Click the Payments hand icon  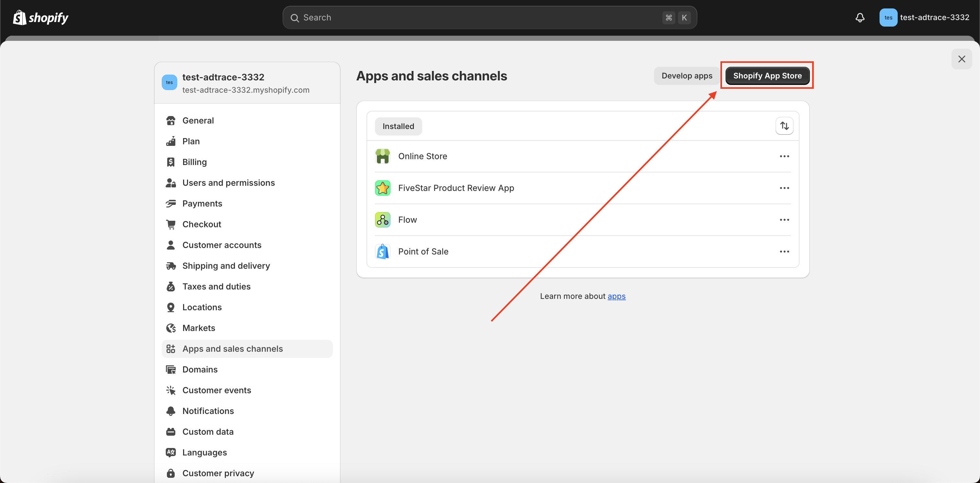tap(171, 204)
